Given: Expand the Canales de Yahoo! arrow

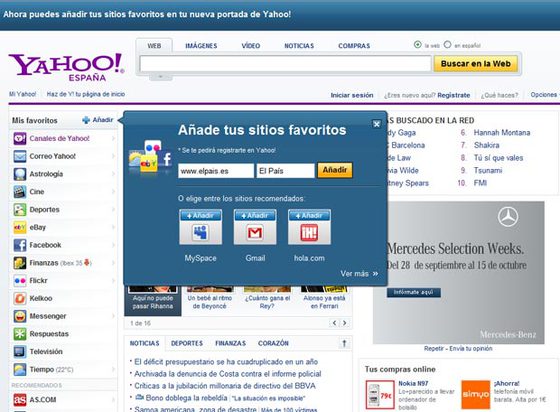Looking at the screenshot, I should (x=113, y=138).
